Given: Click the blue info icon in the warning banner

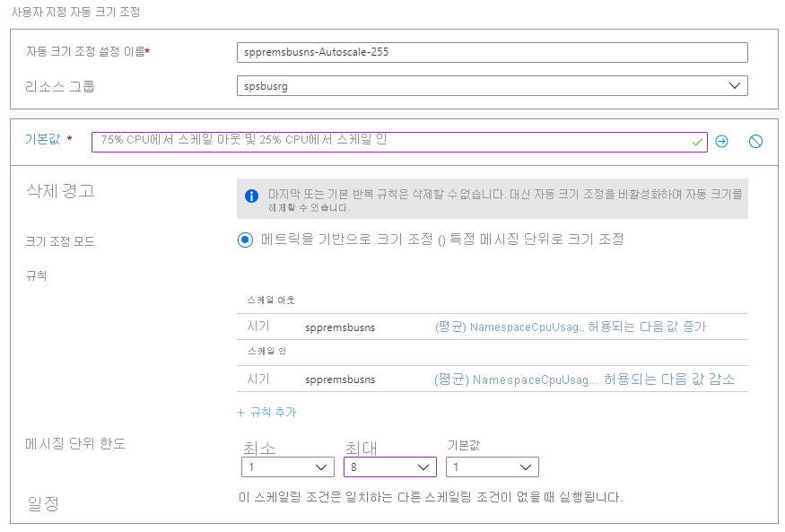Looking at the screenshot, I should click(x=252, y=196).
